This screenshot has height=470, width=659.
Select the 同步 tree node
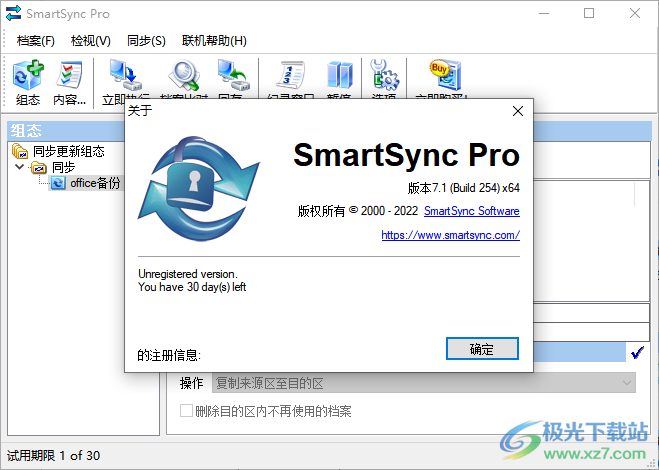pos(63,167)
